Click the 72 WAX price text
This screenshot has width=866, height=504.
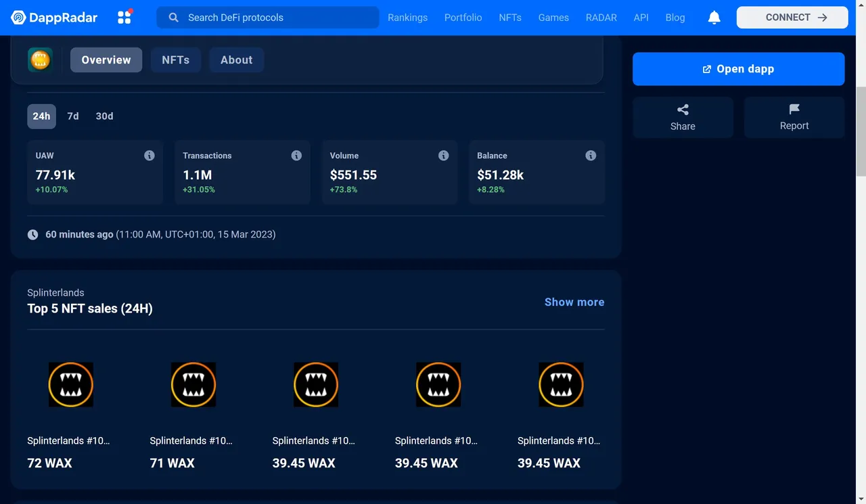pyautogui.click(x=49, y=463)
